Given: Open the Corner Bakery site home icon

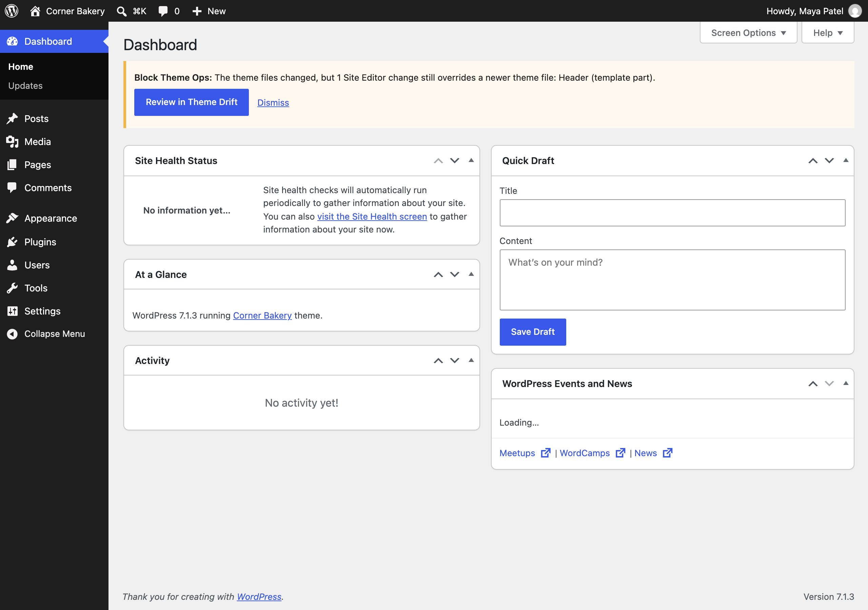Looking at the screenshot, I should click(x=35, y=11).
